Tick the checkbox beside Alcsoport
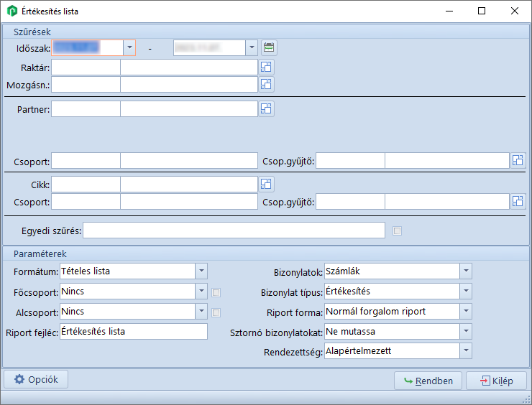This screenshot has height=405, width=532. (216, 312)
